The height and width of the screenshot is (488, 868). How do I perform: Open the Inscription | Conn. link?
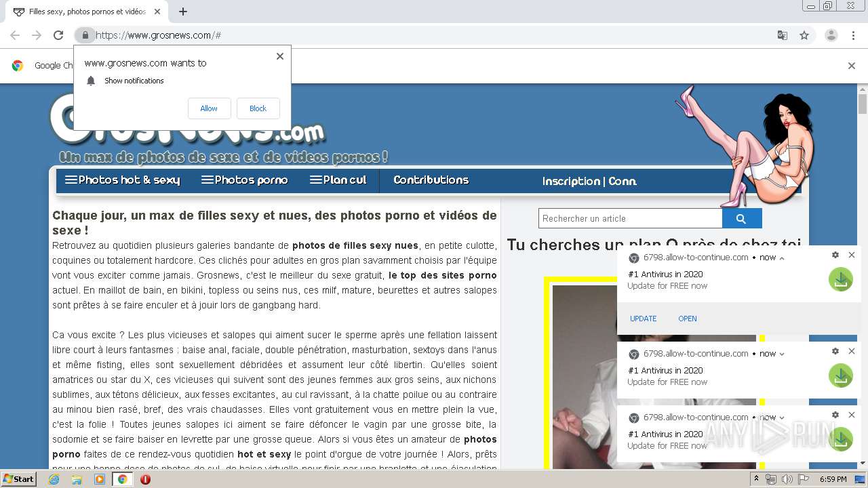[589, 181]
